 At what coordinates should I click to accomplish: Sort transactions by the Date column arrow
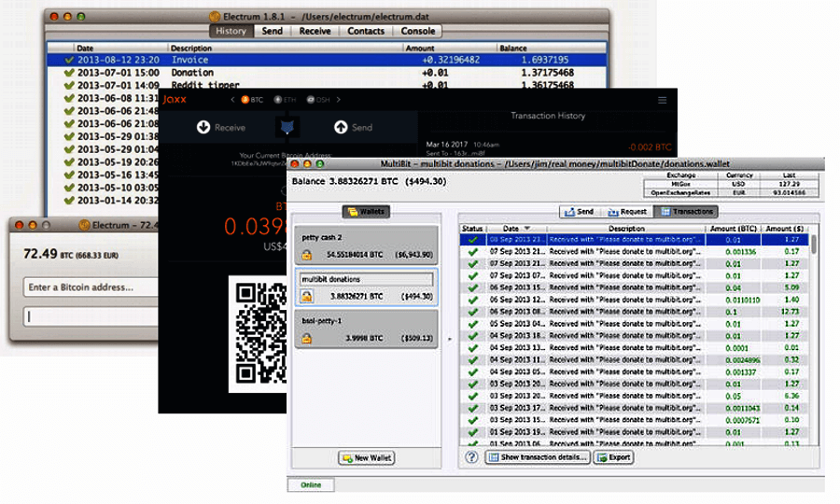pos(525,228)
